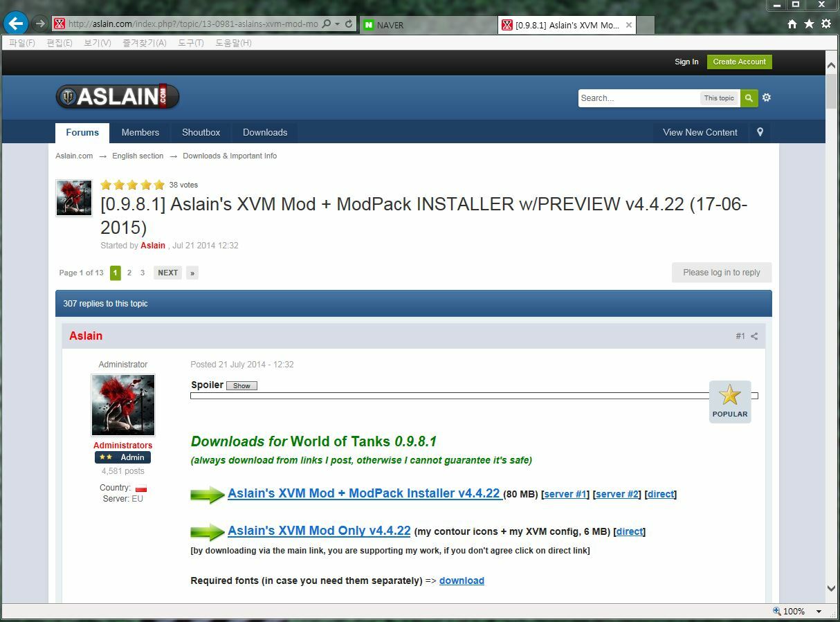840x622 pixels.
Task: Click the Admin rank badge
Action: click(122, 457)
